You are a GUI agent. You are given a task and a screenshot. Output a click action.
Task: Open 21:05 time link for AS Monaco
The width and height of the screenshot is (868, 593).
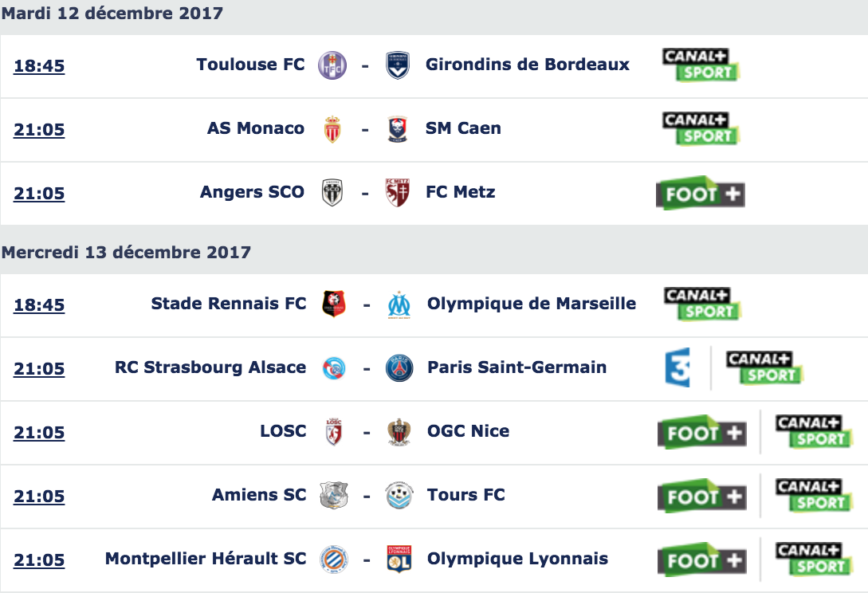tap(39, 130)
